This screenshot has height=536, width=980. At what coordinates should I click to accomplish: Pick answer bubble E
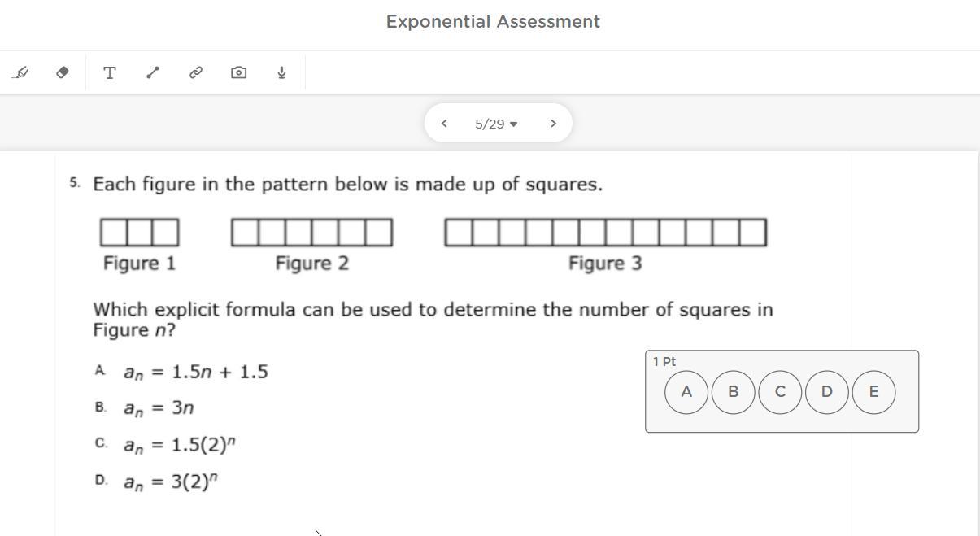pyautogui.click(x=873, y=392)
